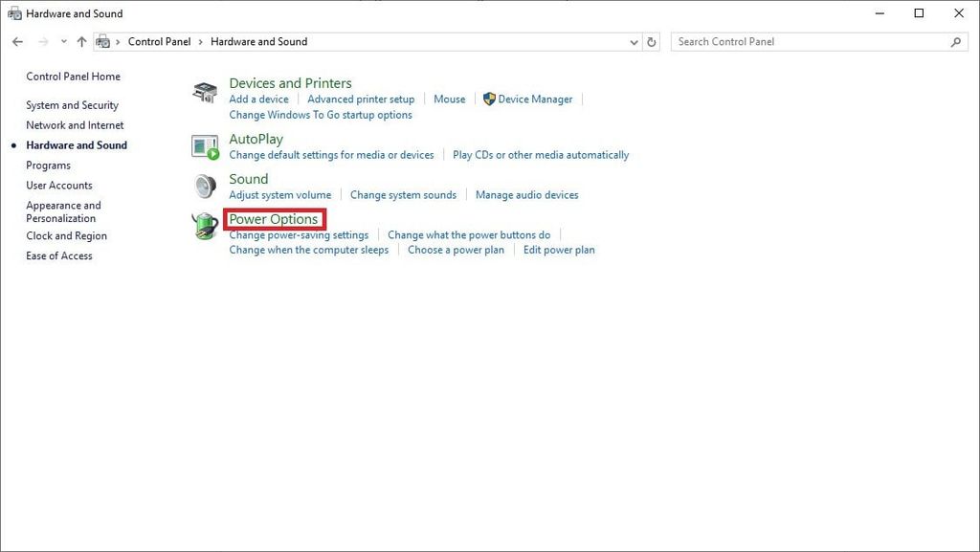The width and height of the screenshot is (980, 552).
Task: Click the search magnifier icon
Action: pyautogui.click(x=955, y=42)
